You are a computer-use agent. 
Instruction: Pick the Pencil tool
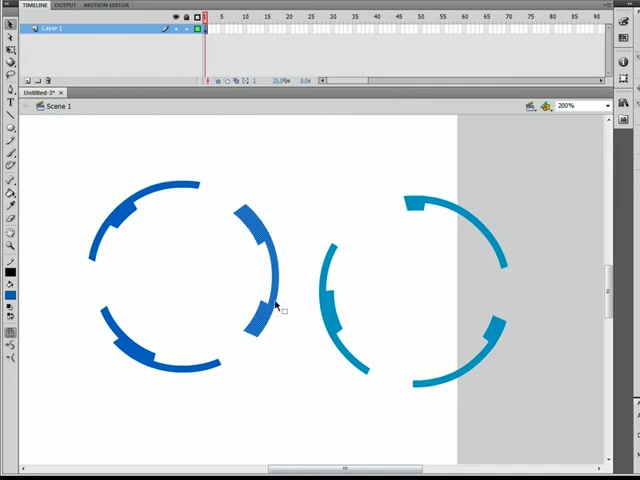pyautogui.click(x=10, y=140)
